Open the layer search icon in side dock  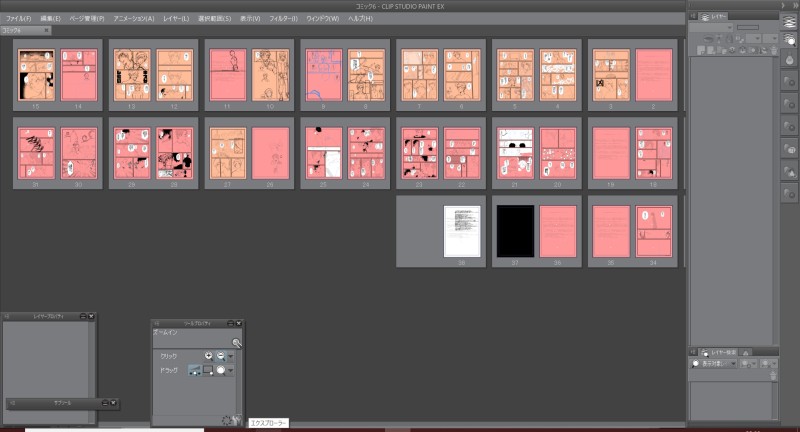coord(789,40)
